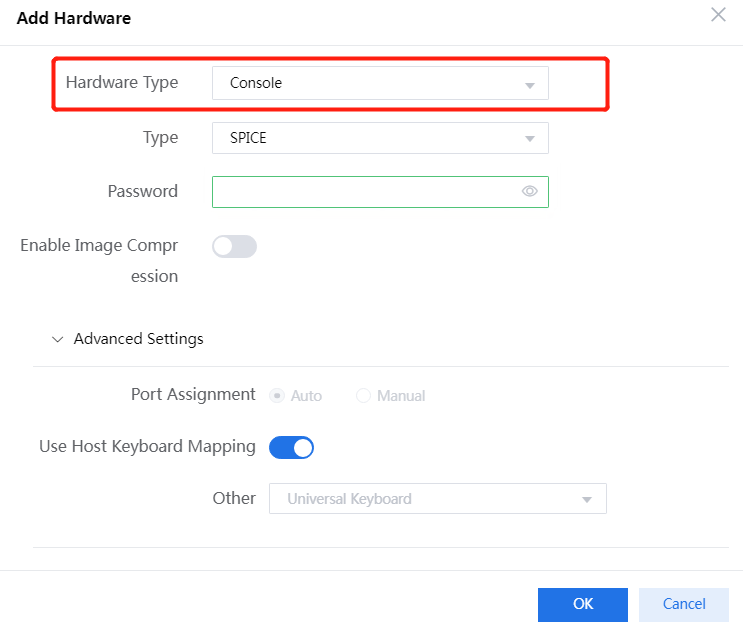Open the SPICE type combo box
The width and height of the screenshot is (743, 634).
click(x=370, y=138)
